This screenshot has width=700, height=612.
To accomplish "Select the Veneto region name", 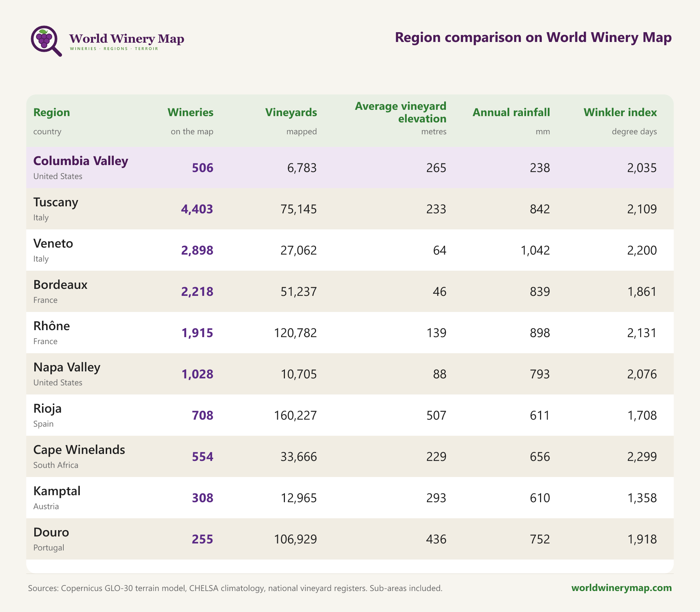I will 53,243.
